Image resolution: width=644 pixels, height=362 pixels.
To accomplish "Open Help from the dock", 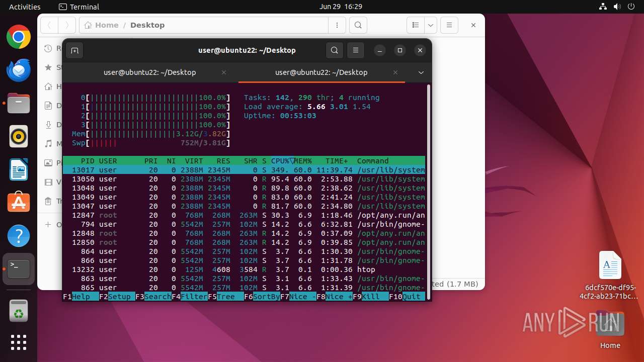I will (x=19, y=236).
